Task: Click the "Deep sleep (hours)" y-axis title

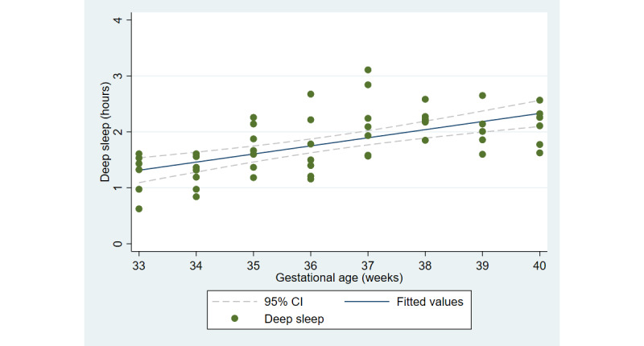Action: (105, 130)
